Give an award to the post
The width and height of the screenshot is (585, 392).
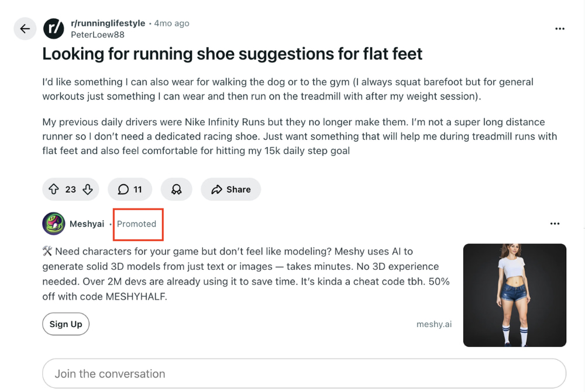point(176,189)
